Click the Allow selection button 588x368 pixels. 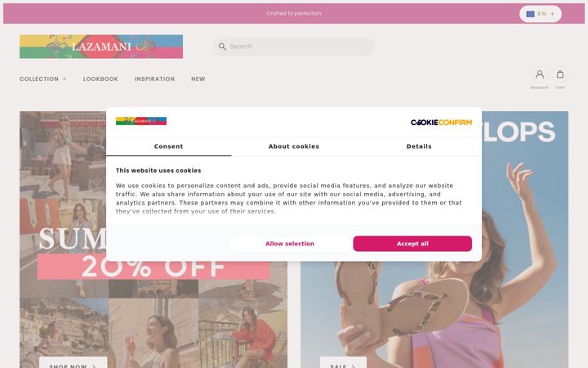(x=290, y=244)
